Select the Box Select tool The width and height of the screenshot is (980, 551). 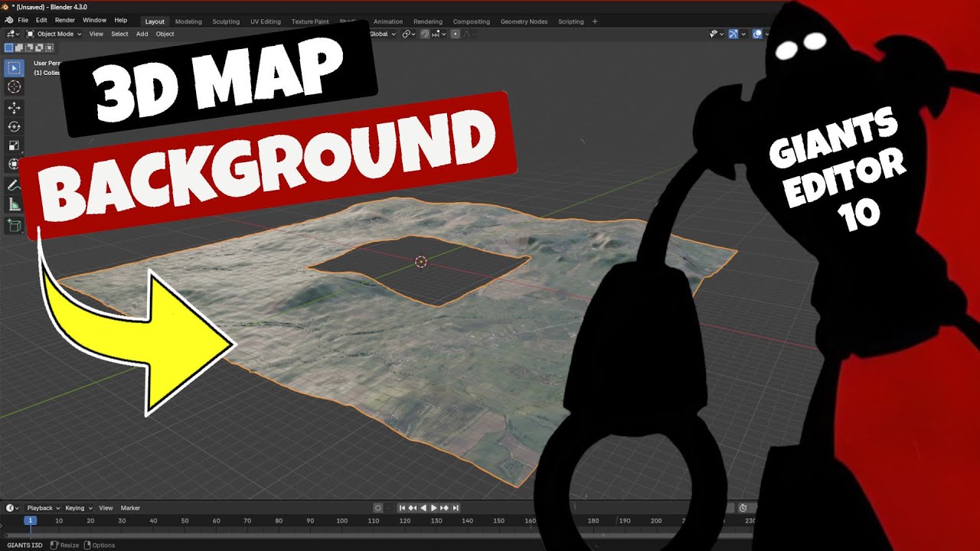14,68
